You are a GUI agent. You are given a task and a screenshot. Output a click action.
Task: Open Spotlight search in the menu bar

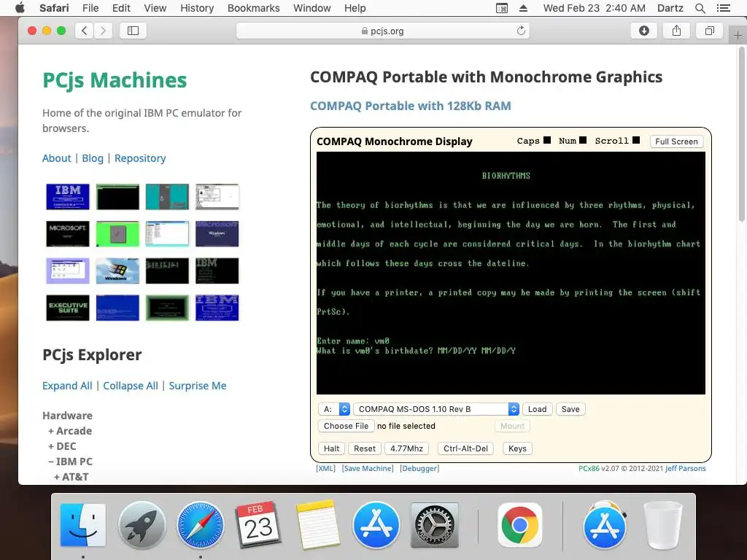click(700, 8)
